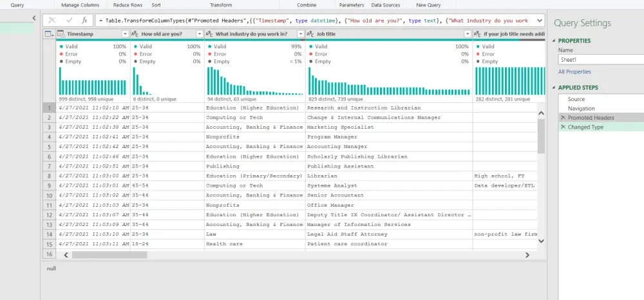
Task: Click the 18-24 age cell
Action: [167, 244]
